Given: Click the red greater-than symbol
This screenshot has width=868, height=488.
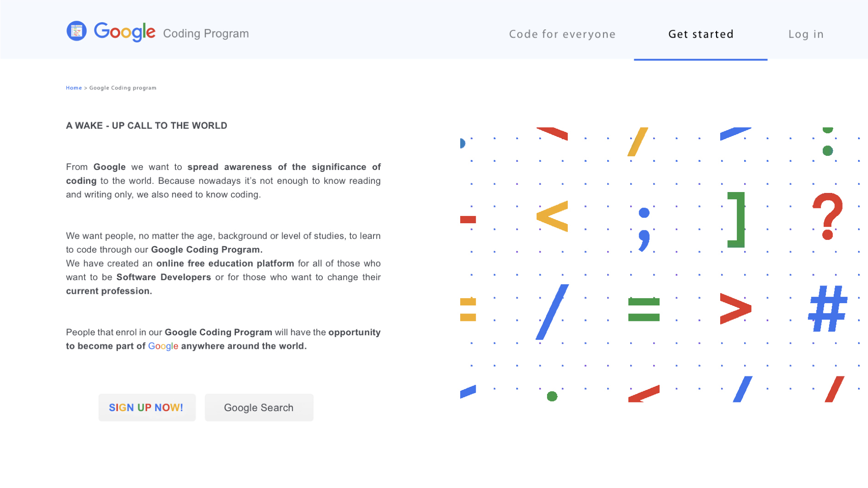Looking at the screenshot, I should coord(736,309).
